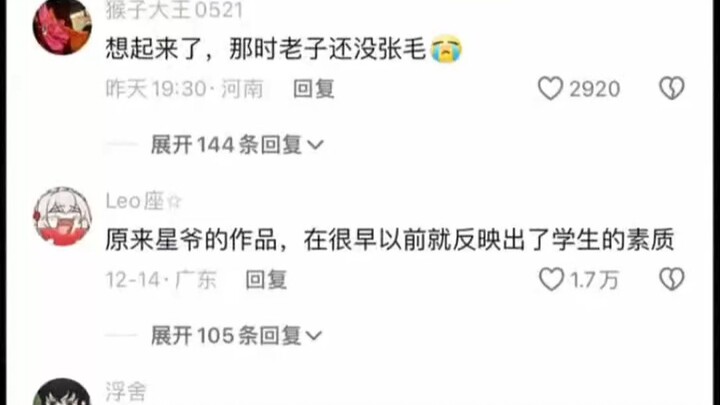Open Leo座's anime avatar profile
This screenshot has height=405, width=720.
click(62, 216)
